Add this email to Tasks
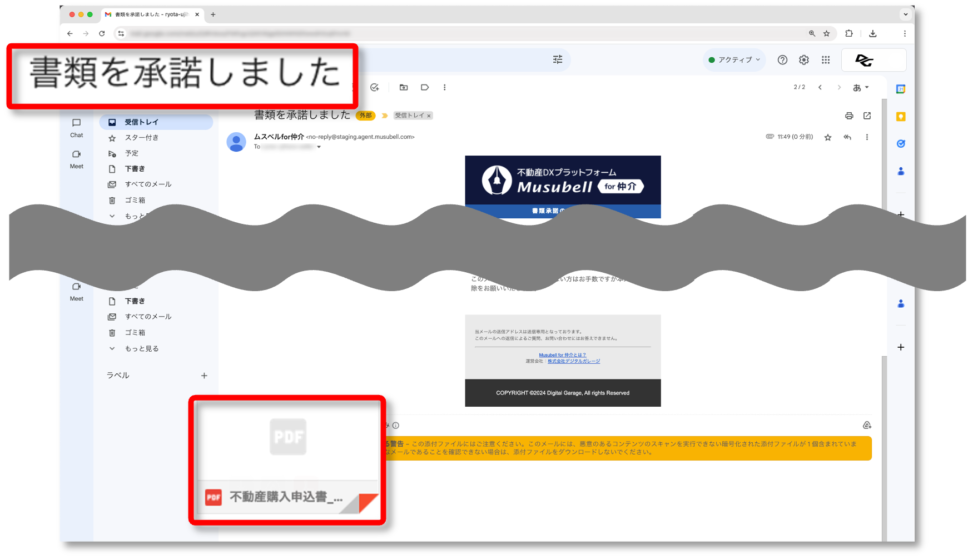Screen dimensions: 968x560 (x=375, y=87)
